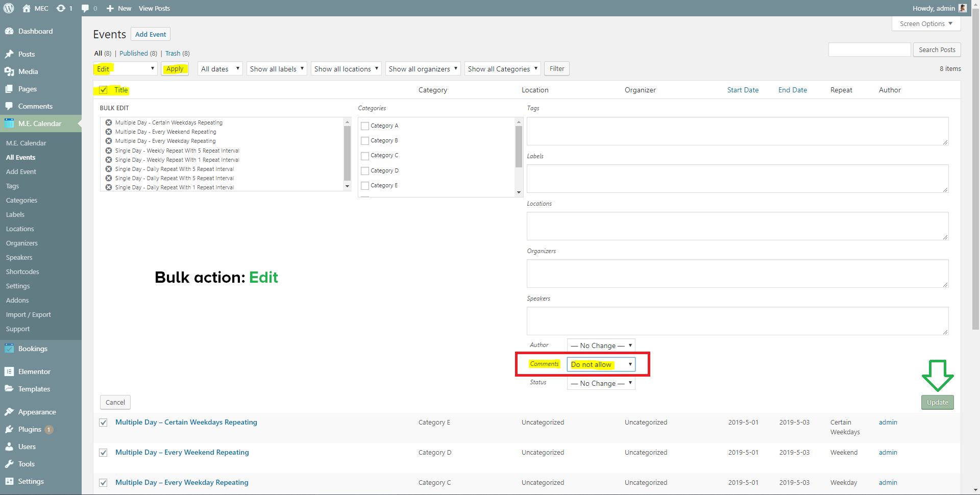Click the WordPress logo icon
Image resolution: width=980 pixels, height=495 pixels.
9,8
